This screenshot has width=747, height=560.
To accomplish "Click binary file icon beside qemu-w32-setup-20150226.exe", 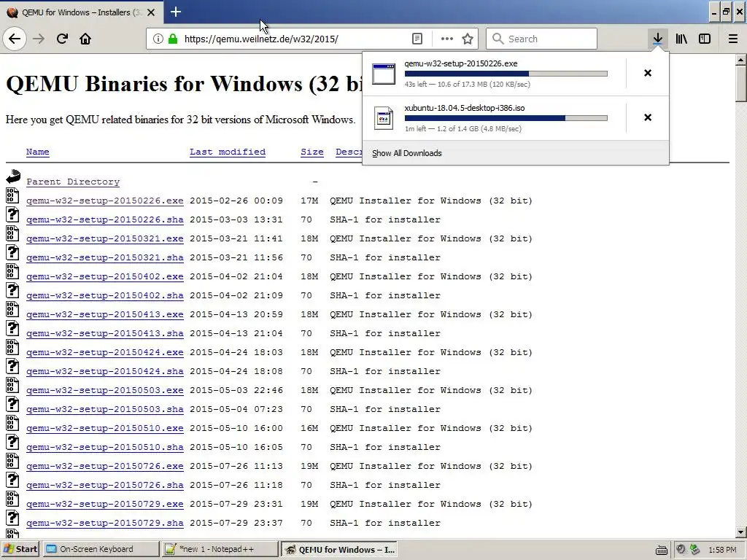I will pos(12,195).
